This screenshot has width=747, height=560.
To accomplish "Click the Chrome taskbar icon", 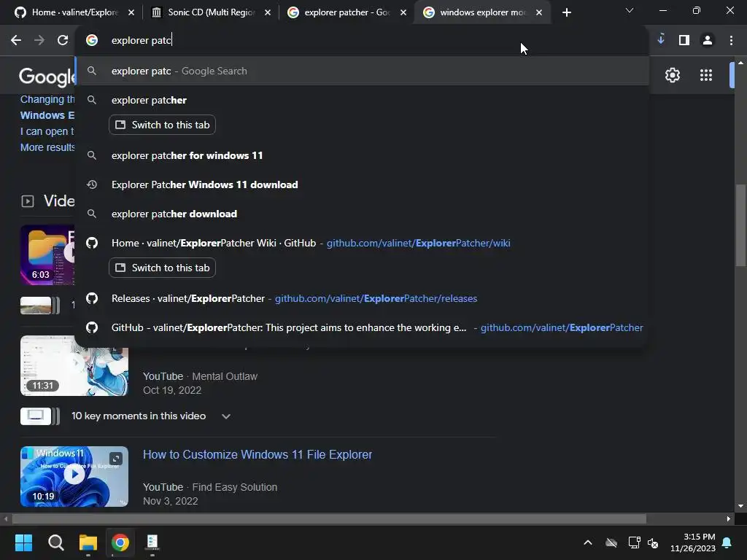I will pyautogui.click(x=120, y=542).
